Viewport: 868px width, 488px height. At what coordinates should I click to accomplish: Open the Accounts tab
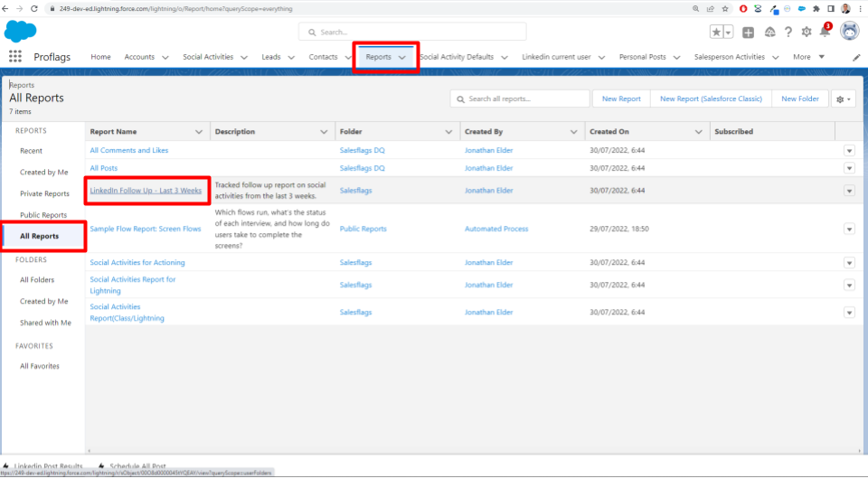point(139,57)
